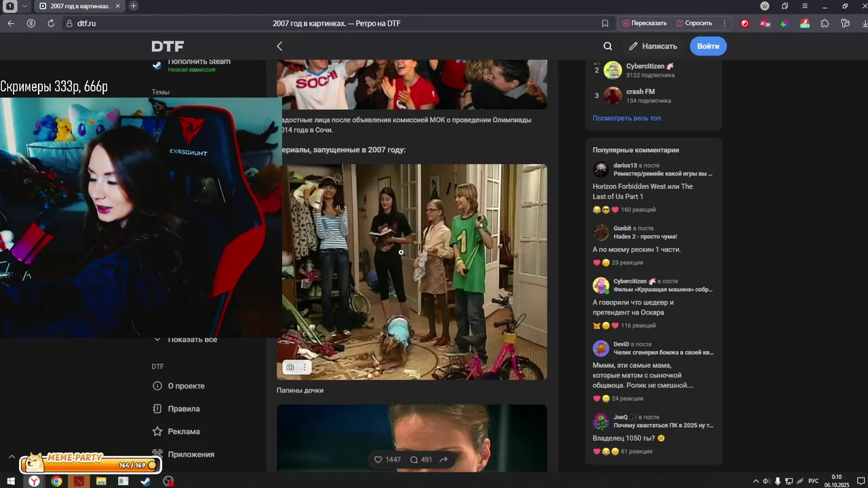Open post 'Фильм «Крушащая машина» собр…'
Viewport: 868px width, 488px height.
[x=663, y=289]
